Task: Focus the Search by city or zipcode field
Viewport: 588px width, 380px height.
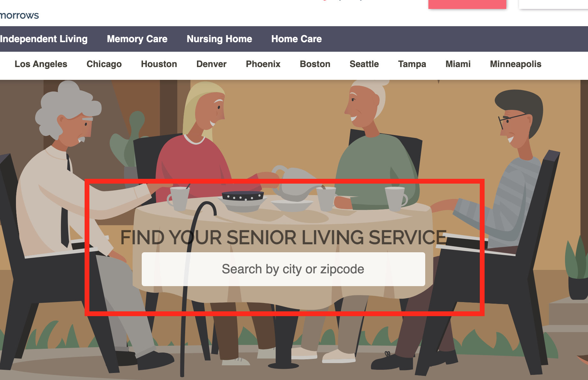Action: (x=283, y=269)
